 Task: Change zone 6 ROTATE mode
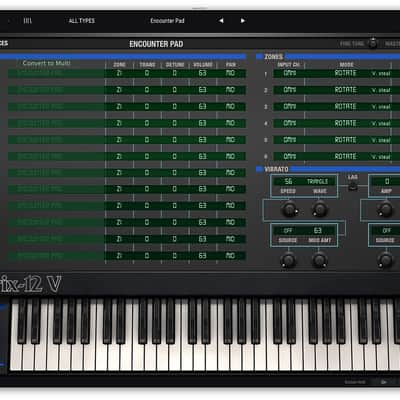click(345, 156)
